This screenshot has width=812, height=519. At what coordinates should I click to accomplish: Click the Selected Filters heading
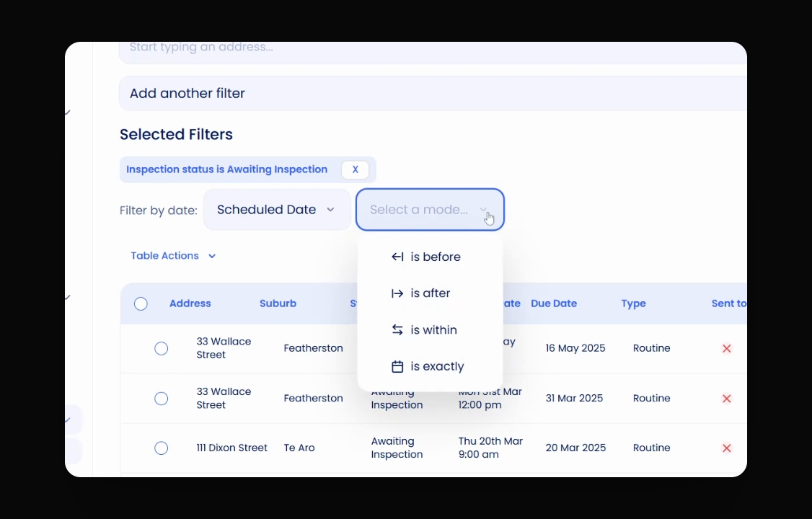[x=176, y=135]
